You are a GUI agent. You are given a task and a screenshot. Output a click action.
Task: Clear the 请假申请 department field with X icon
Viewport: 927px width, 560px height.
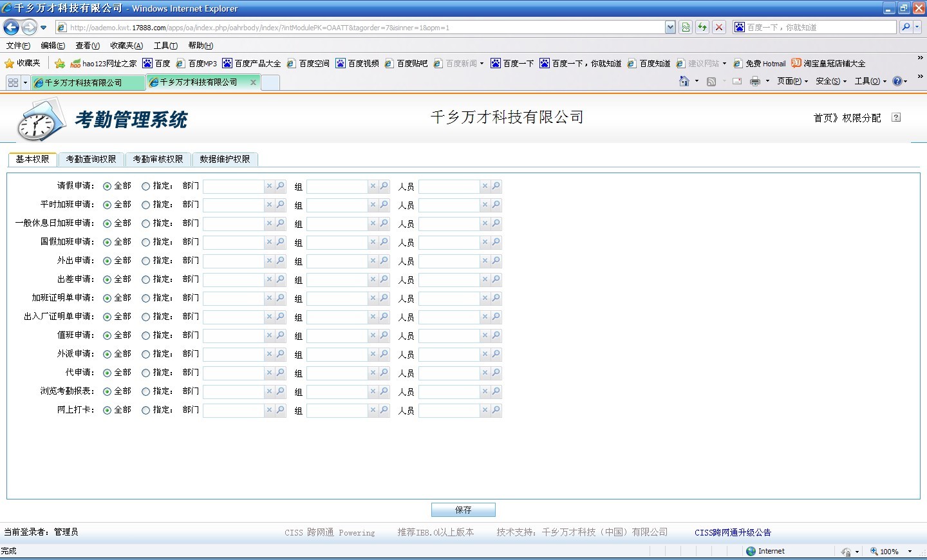[x=270, y=186]
